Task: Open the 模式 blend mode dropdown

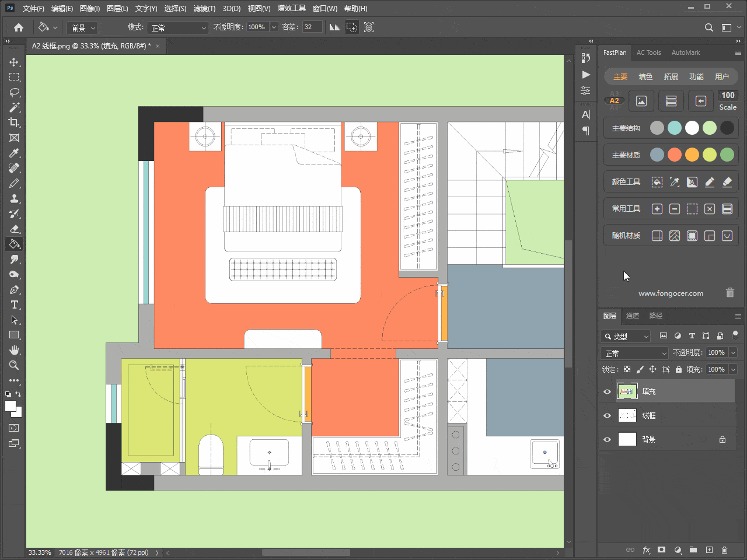Action: pos(178,27)
